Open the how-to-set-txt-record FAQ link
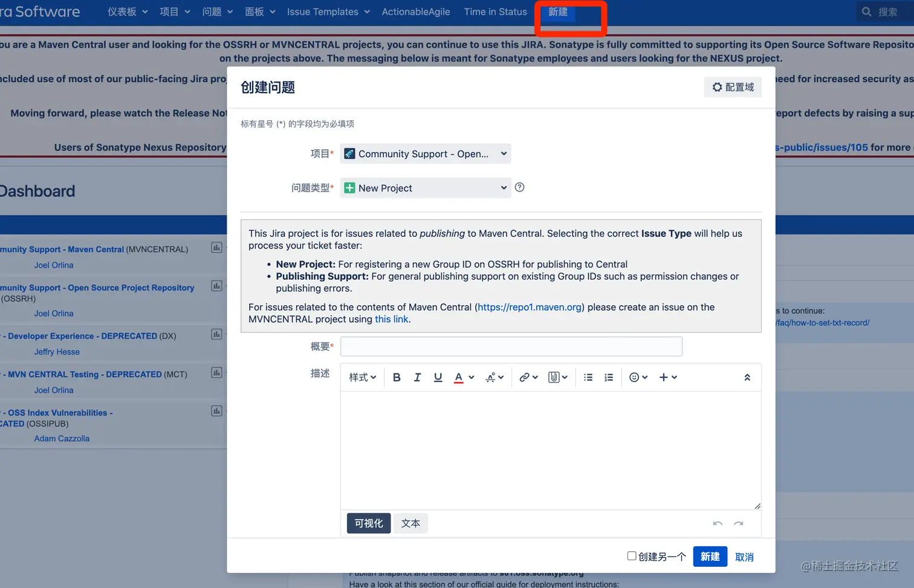 click(823, 323)
